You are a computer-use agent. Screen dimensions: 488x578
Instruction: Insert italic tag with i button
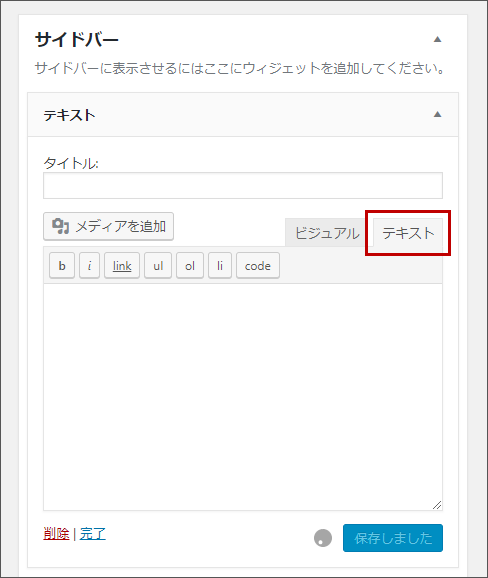tap(90, 265)
